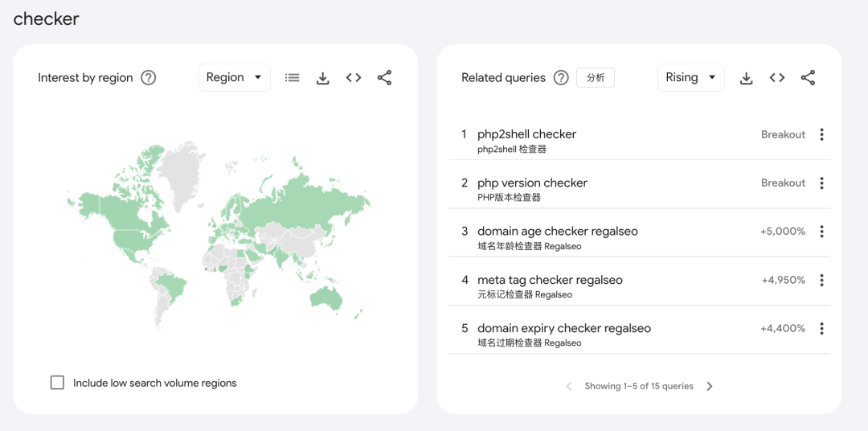
Task: Click the '+4,950%' value
Action: pos(784,280)
